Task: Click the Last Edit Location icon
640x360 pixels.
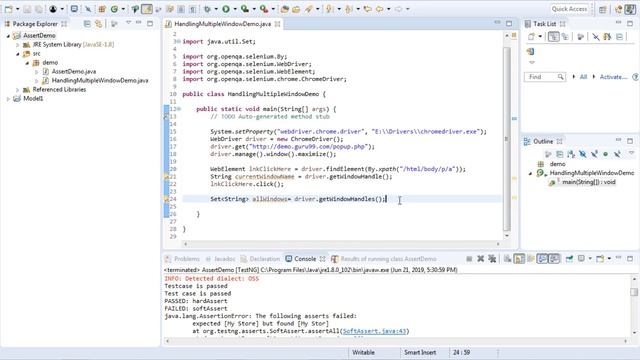Action: click(368, 9)
